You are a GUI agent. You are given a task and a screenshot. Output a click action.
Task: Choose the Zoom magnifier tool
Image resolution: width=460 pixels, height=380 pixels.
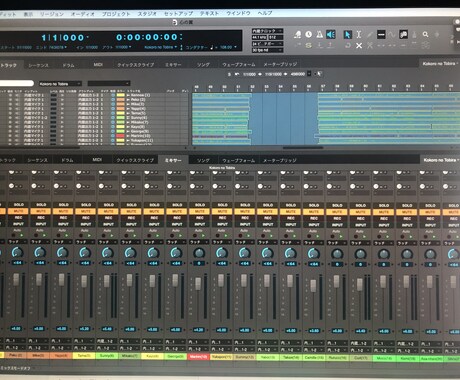425,35
